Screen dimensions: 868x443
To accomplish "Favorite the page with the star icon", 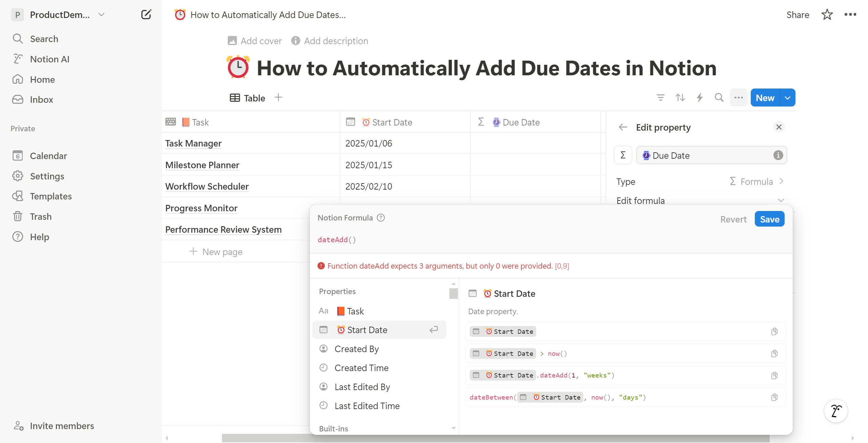I will click(x=827, y=15).
